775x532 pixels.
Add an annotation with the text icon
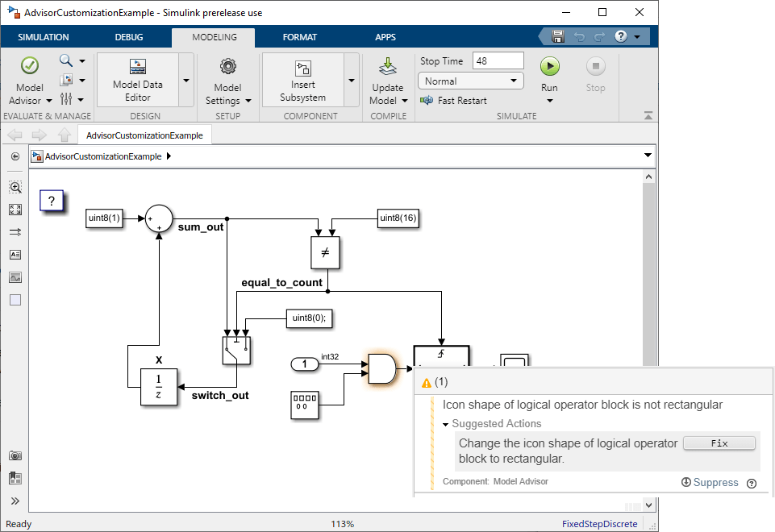coord(15,255)
